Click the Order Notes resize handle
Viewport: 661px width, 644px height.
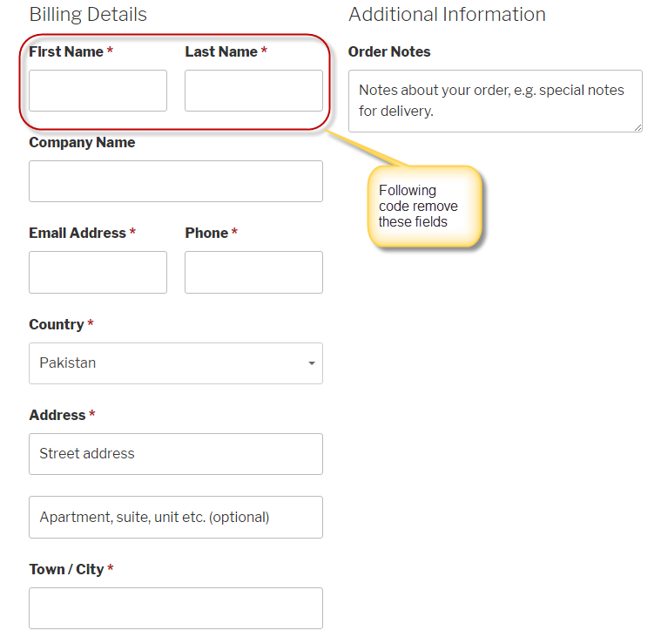click(x=638, y=128)
